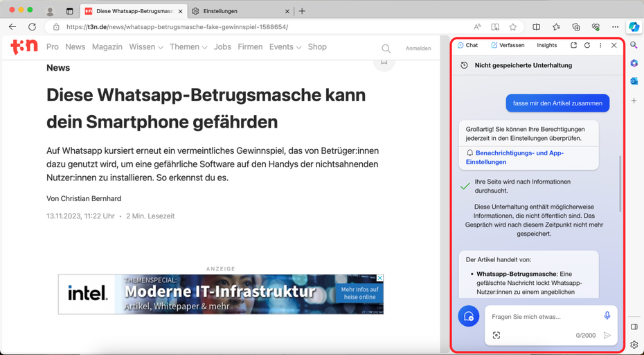644x355 pixels.
Task: Open the split screen icon
Action: (537, 27)
